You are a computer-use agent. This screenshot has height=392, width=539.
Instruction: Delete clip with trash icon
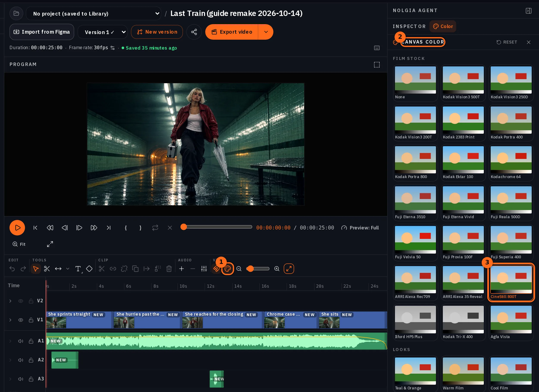coord(169,269)
